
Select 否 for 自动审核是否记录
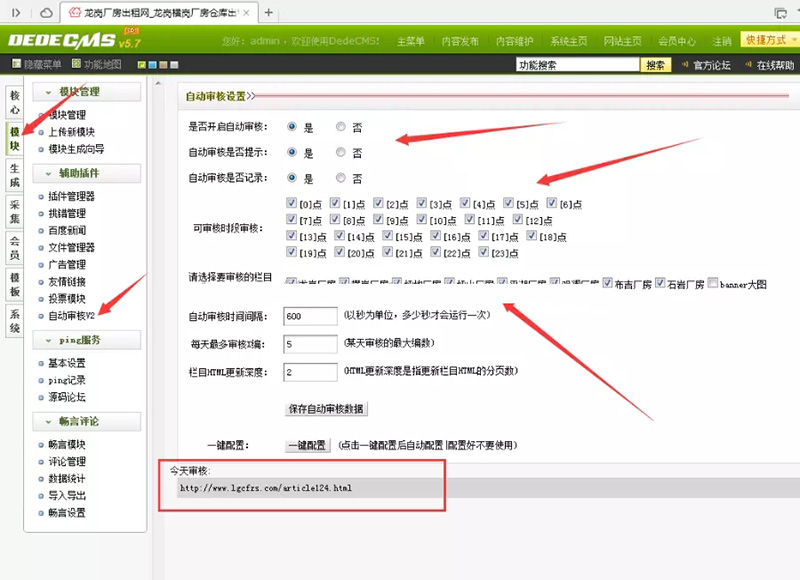(341, 178)
